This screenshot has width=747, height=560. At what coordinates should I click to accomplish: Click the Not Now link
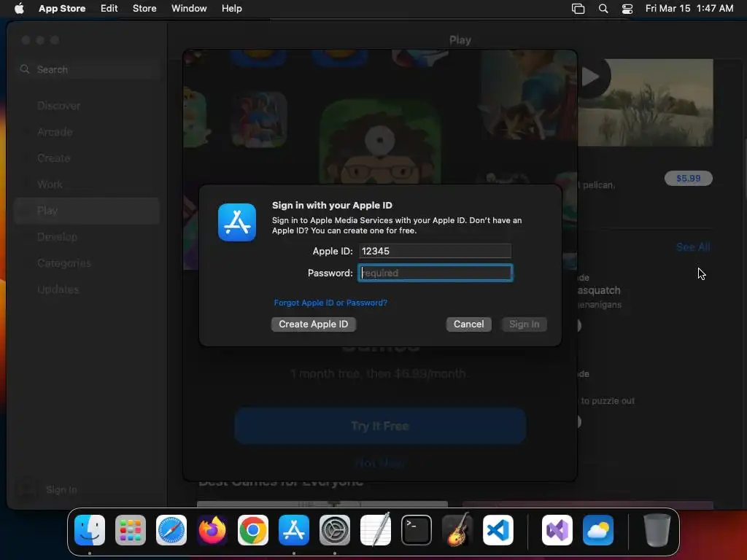pos(380,463)
